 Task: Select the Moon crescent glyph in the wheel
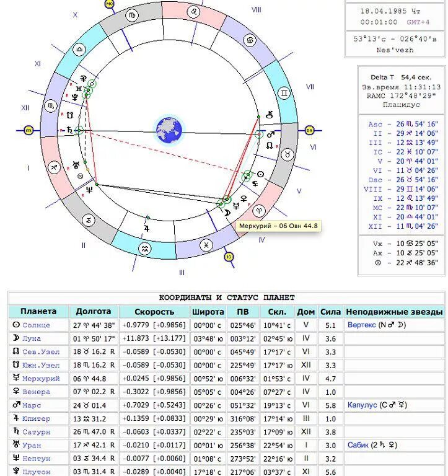tap(227, 213)
